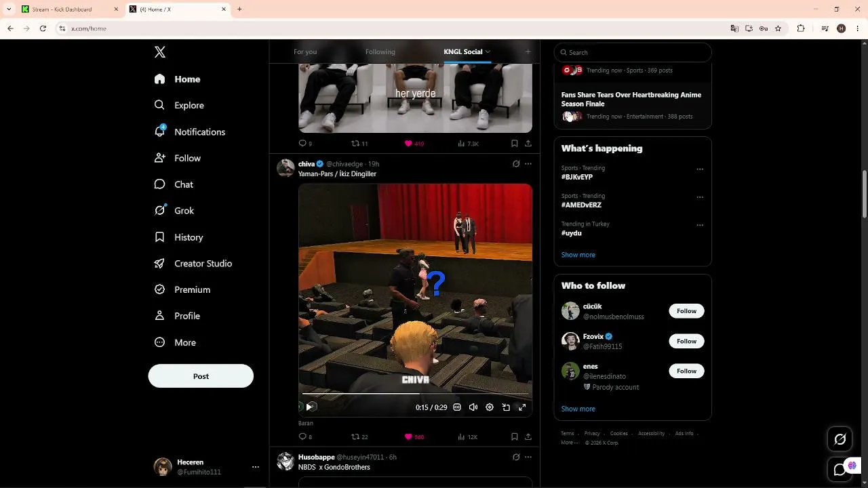The image size is (868, 488).
Task: Click the Post button
Action: pyautogui.click(x=201, y=376)
